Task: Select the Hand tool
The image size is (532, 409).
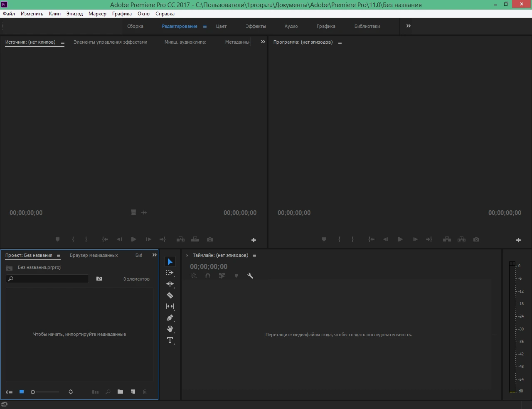Action: pos(170,329)
